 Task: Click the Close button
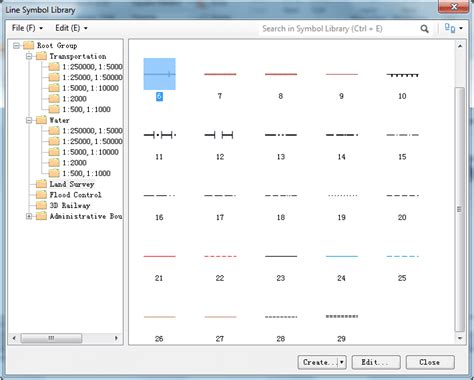(x=430, y=362)
